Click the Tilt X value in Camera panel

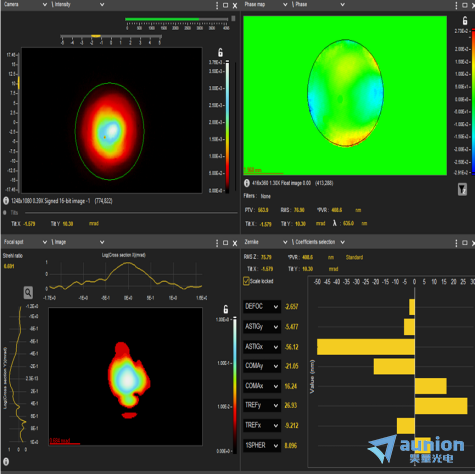click(30, 224)
